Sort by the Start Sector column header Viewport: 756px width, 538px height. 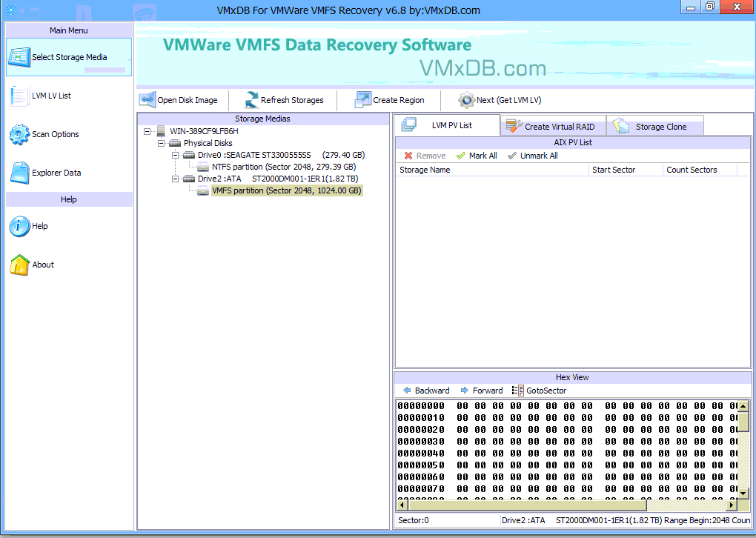coord(626,170)
